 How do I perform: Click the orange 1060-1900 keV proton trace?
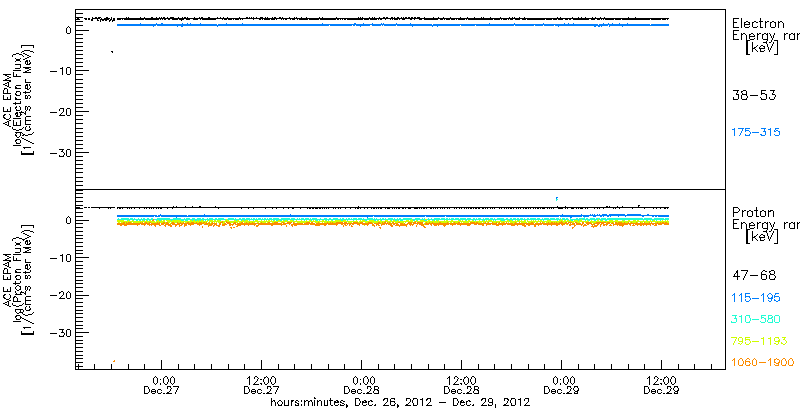(x=393, y=224)
